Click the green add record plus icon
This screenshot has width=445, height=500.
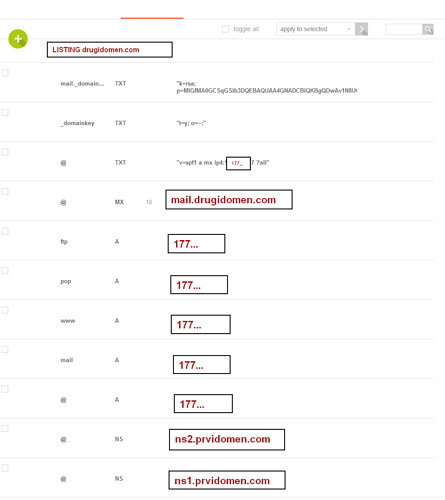pos(18,39)
